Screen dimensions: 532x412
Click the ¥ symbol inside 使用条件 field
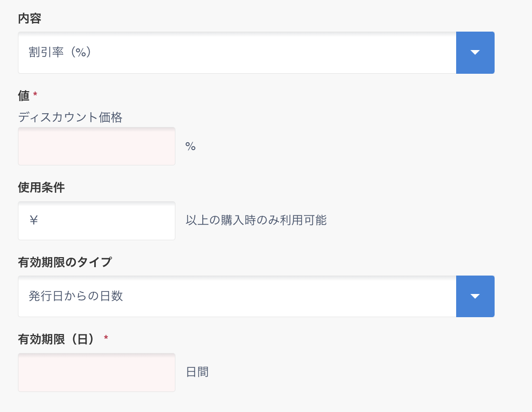coord(34,220)
